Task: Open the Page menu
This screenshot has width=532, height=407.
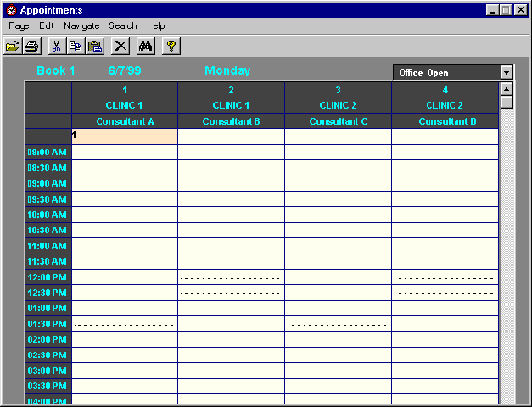Action: click(x=19, y=25)
